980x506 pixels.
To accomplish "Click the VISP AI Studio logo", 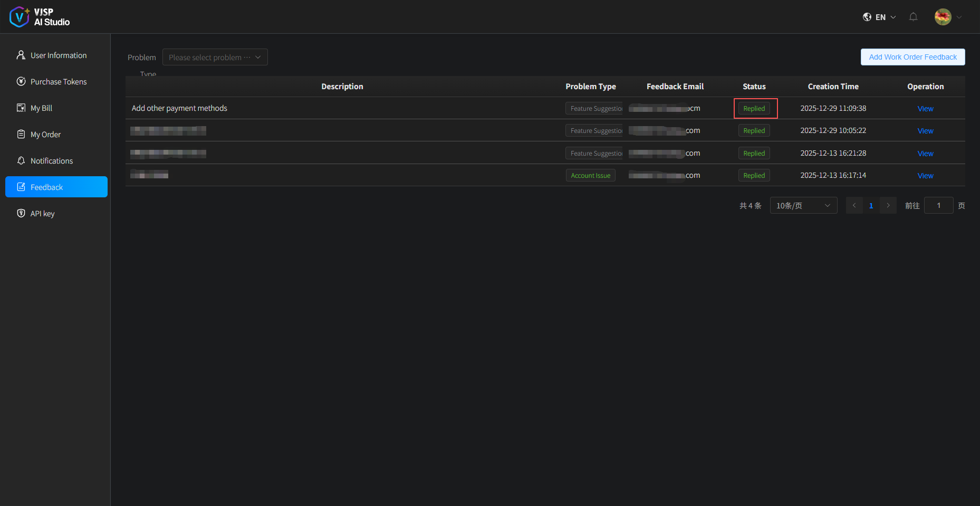I will pos(40,17).
